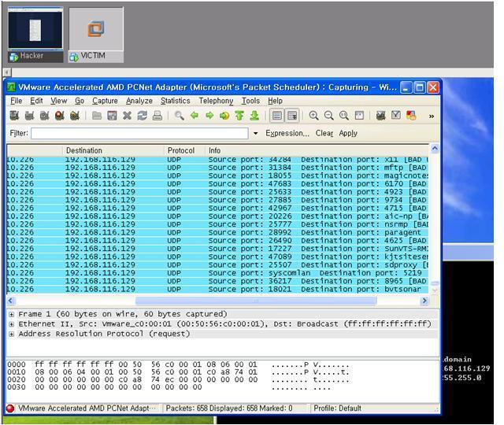Image resolution: width=504 pixels, height=425 pixels.
Task: Open the Statistics menu
Action: (x=175, y=101)
